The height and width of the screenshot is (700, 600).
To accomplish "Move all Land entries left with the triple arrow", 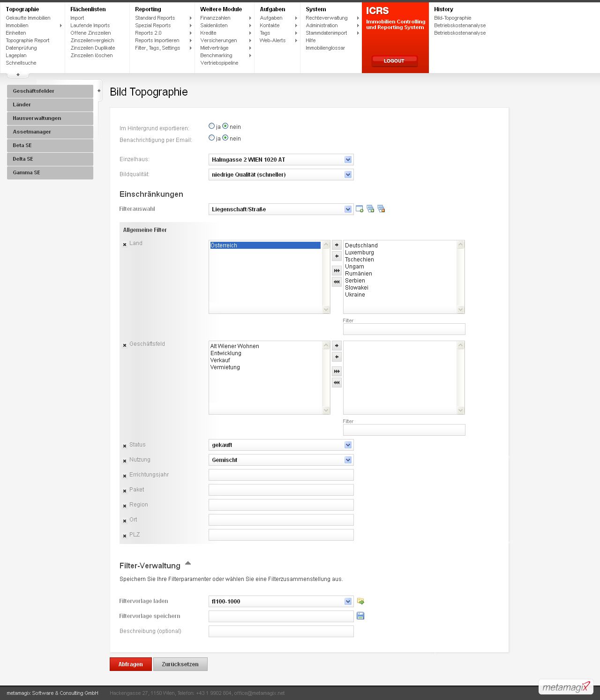I will (337, 282).
